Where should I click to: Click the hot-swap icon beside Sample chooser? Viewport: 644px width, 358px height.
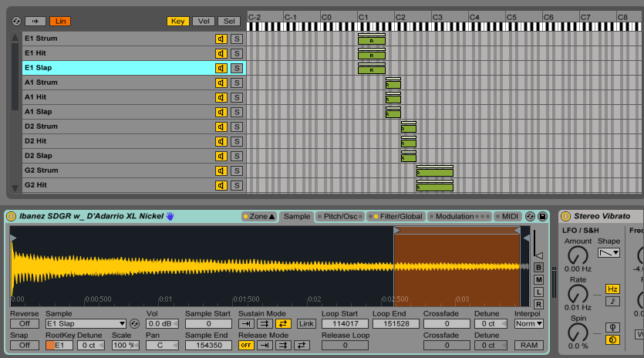click(135, 324)
